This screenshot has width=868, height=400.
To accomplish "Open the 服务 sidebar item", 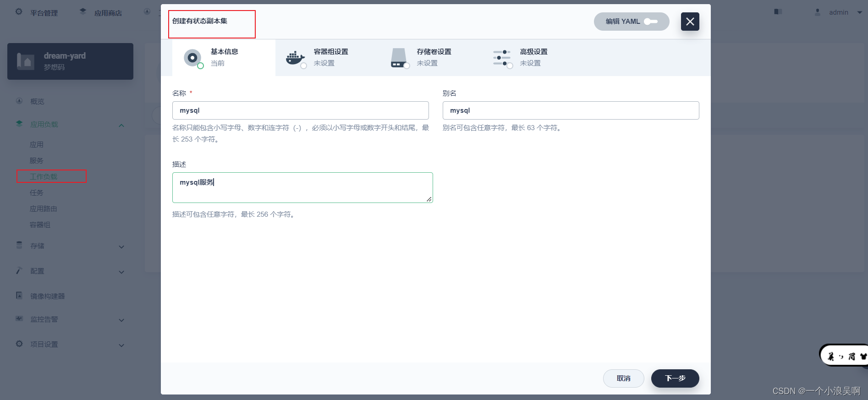I will (37, 160).
